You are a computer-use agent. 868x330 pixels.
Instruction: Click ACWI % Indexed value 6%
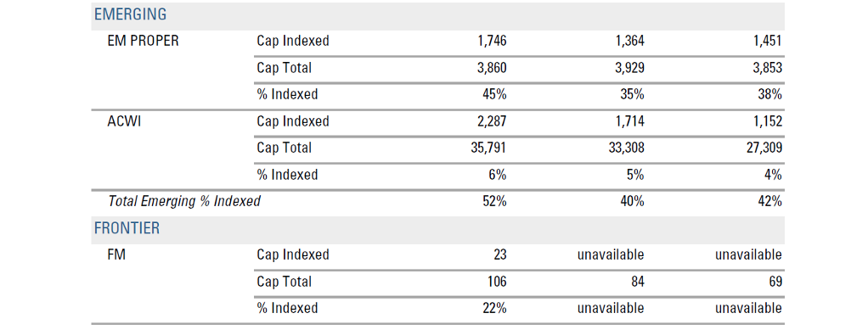pyautogui.click(x=499, y=175)
